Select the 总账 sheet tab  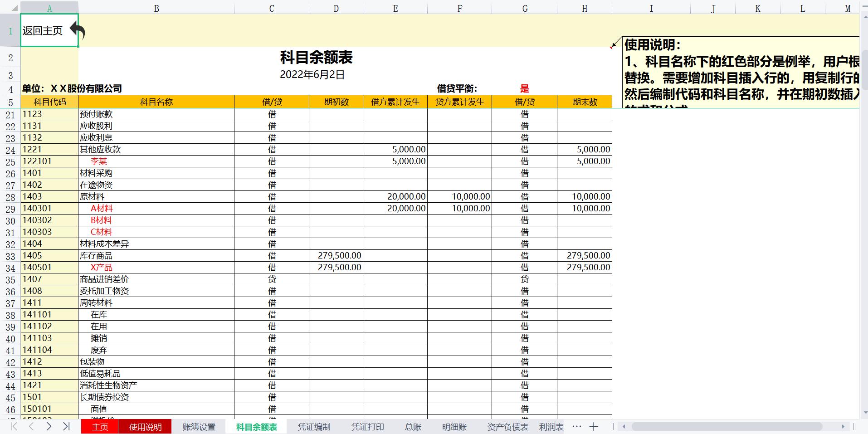tap(412, 426)
